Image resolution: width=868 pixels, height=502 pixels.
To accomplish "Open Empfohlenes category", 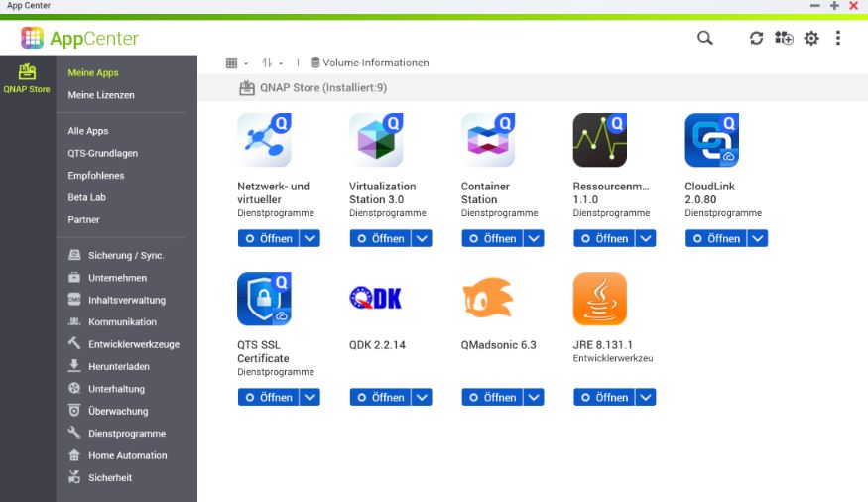I will (x=96, y=175).
